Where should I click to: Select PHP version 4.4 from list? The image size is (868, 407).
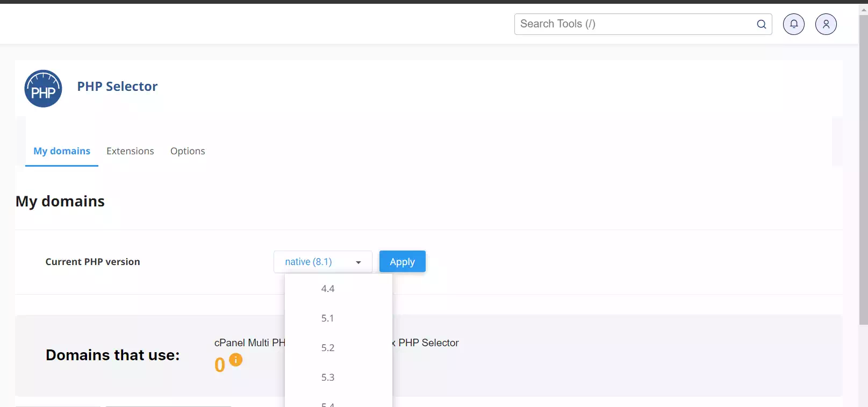pos(339,289)
